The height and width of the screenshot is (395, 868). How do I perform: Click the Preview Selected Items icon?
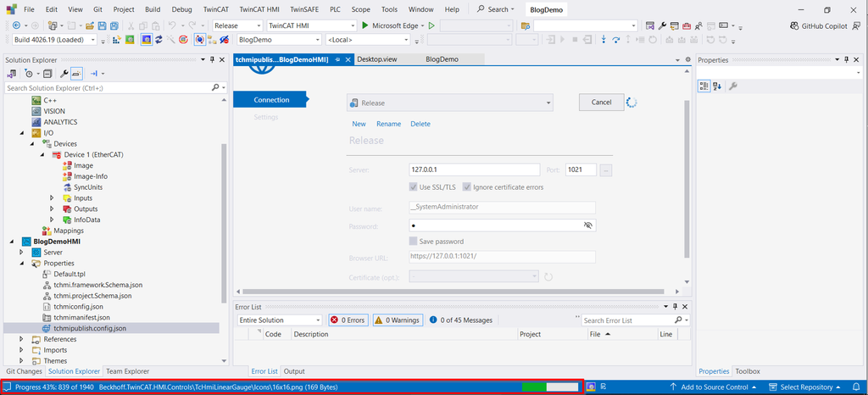click(x=77, y=74)
